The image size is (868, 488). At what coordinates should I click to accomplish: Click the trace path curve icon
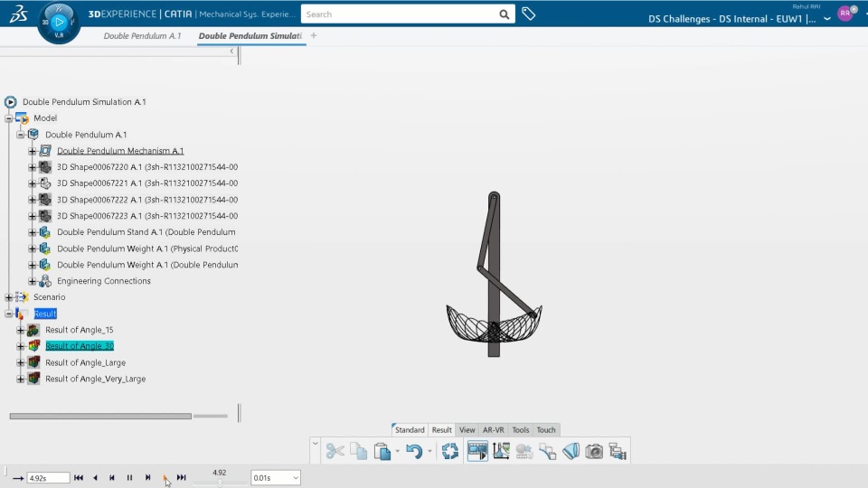(548, 452)
